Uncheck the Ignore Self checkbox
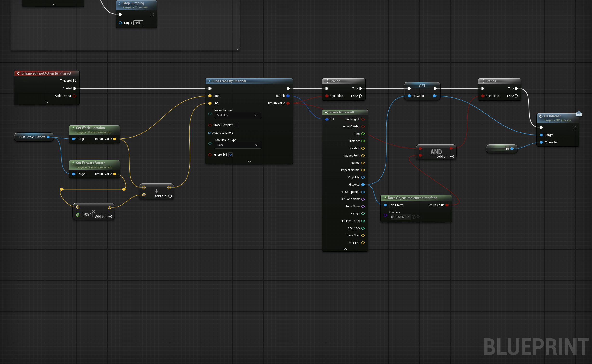Image resolution: width=592 pixels, height=364 pixels. tap(231, 154)
